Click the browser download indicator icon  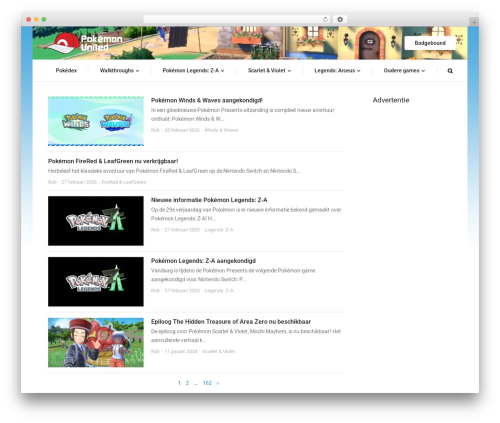pyautogui.click(x=340, y=19)
